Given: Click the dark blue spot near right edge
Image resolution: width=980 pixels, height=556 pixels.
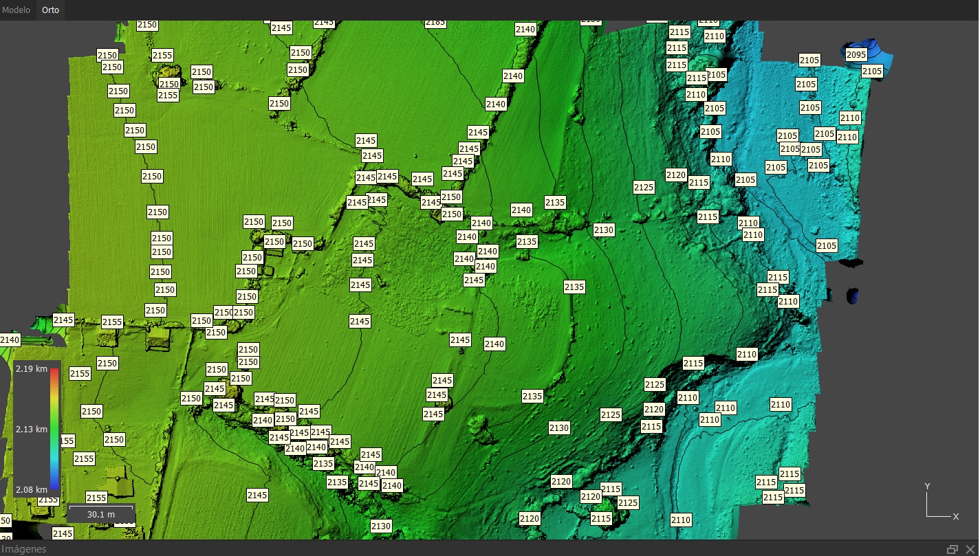Looking at the screenshot, I should (853, 296).
